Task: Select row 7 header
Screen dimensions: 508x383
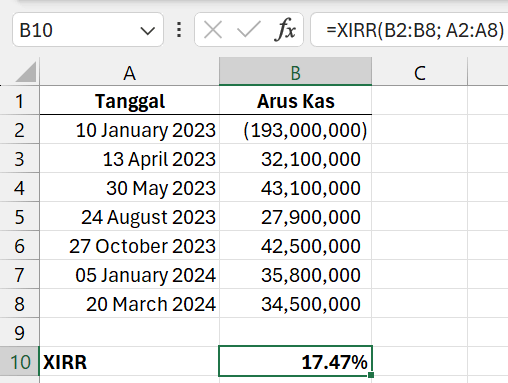Action: pyautogui.click(x=20, y=274)
